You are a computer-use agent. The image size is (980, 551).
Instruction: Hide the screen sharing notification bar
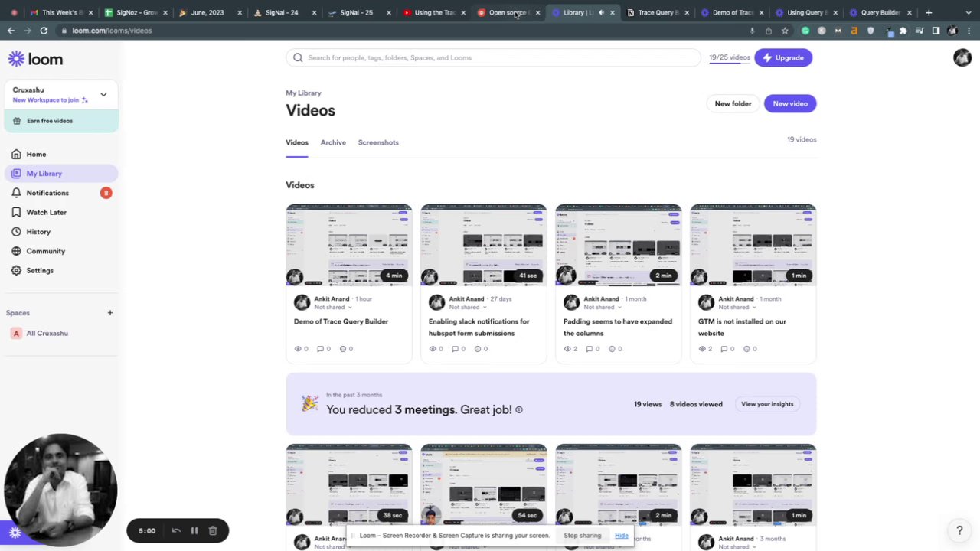(622, 536)
